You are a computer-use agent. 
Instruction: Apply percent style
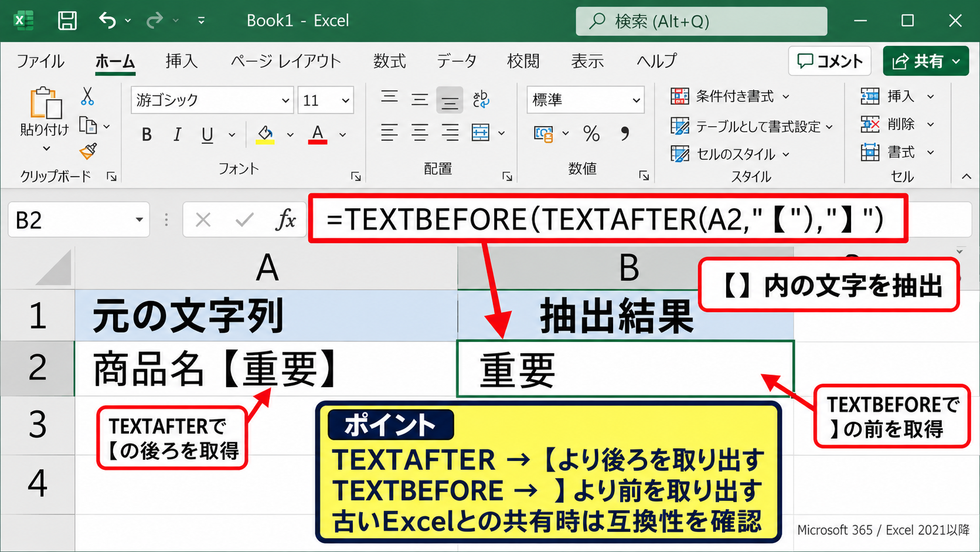[x=591, y=134]
